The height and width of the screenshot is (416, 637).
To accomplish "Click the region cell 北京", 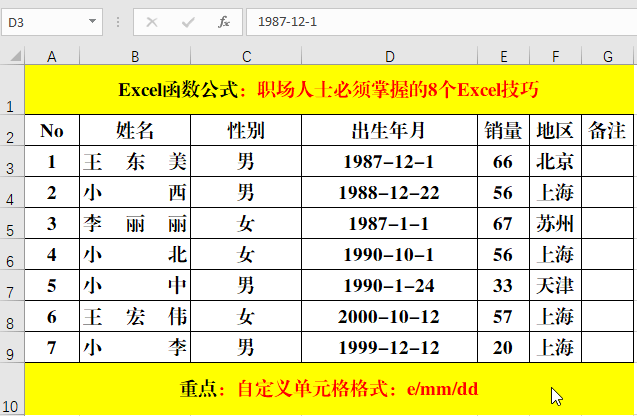I will click(556, 161).
